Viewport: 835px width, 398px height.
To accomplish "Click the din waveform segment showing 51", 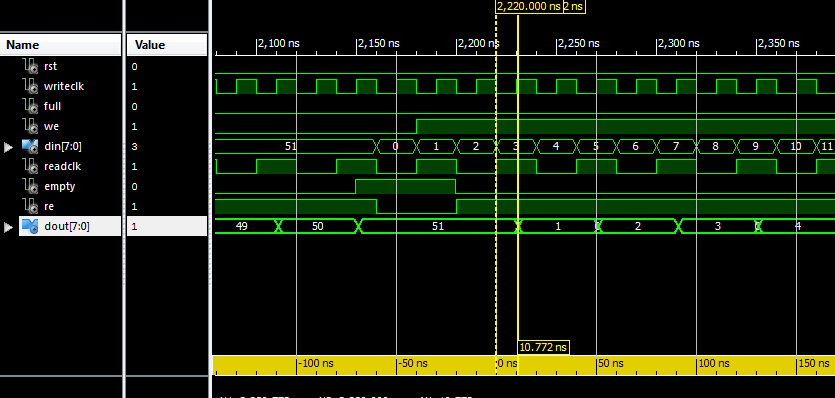I will click(296, 147).
